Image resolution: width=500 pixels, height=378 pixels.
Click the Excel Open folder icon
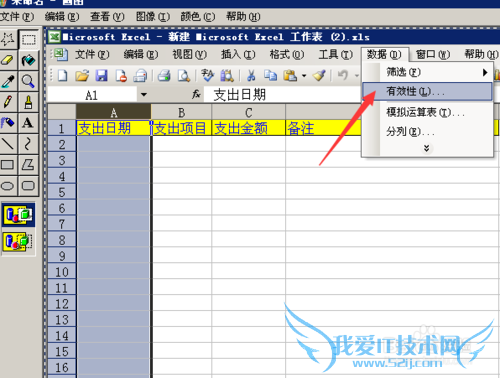[82, 76]
